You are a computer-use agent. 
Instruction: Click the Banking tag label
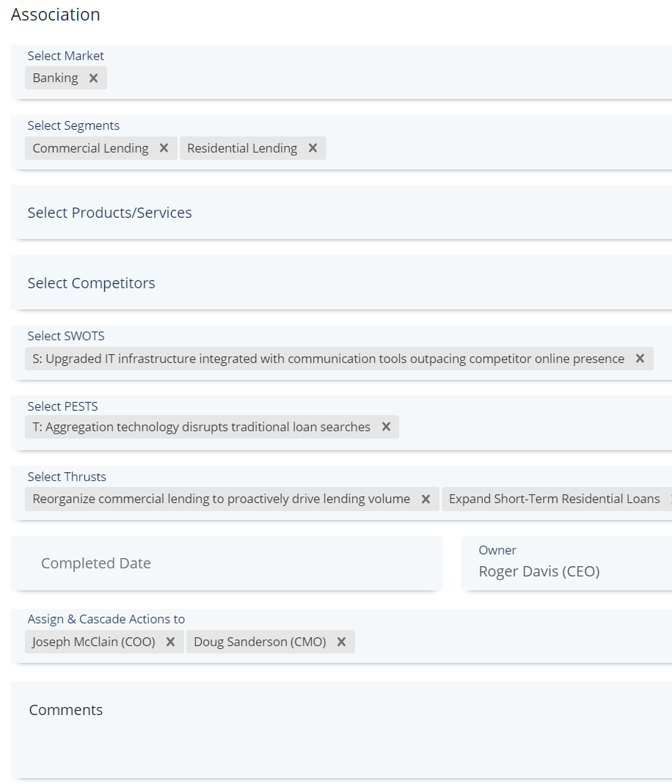click(x=55, y=78)
